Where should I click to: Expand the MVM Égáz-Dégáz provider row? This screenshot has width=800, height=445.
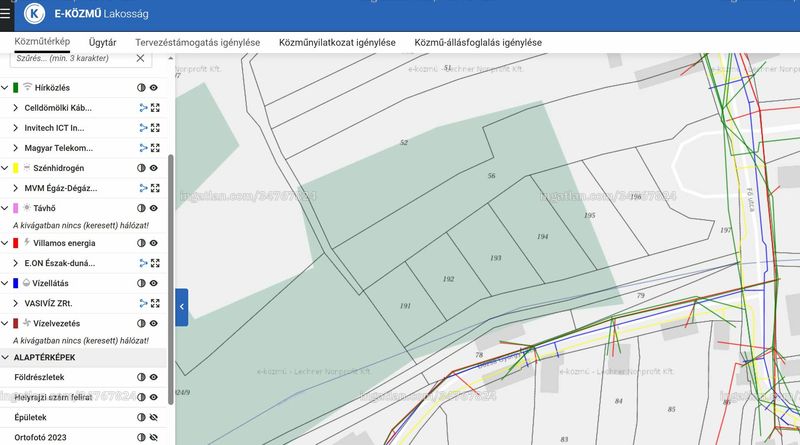tap(15, 188)
